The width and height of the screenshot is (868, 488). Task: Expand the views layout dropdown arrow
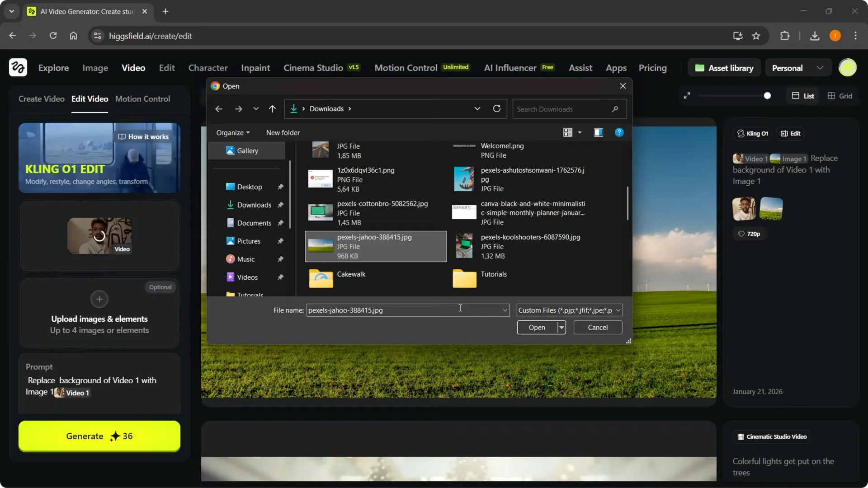pyautogui.click(x=580, y=132)
